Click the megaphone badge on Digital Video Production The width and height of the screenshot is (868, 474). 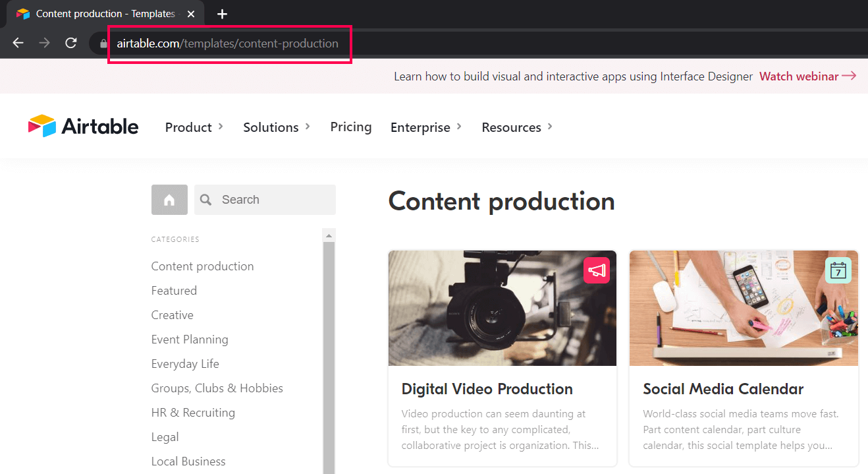(596, 270)
